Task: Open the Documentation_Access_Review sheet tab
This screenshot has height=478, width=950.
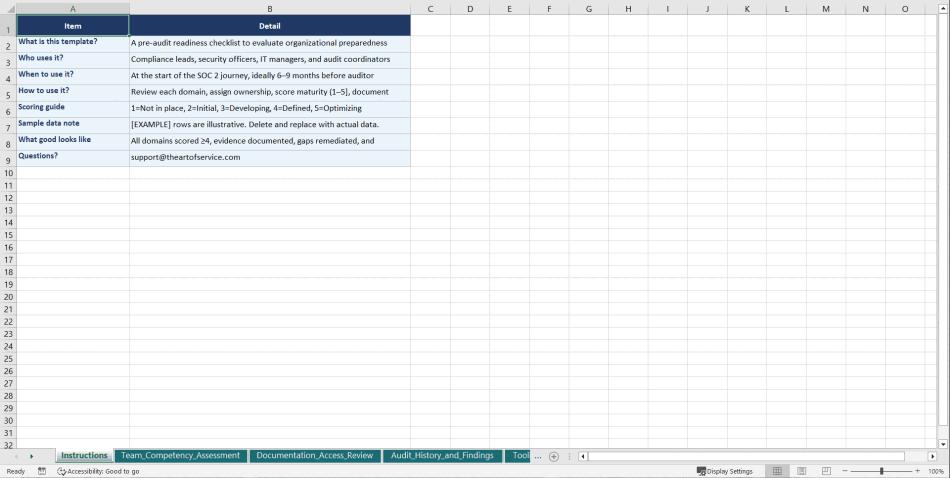Action: [314, 456]
